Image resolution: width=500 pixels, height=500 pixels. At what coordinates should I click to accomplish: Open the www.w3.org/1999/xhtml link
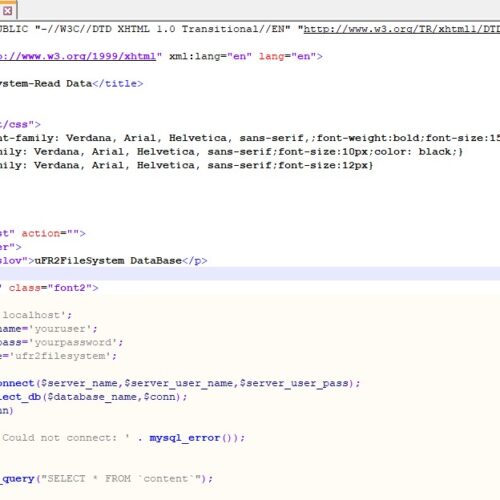78,56
